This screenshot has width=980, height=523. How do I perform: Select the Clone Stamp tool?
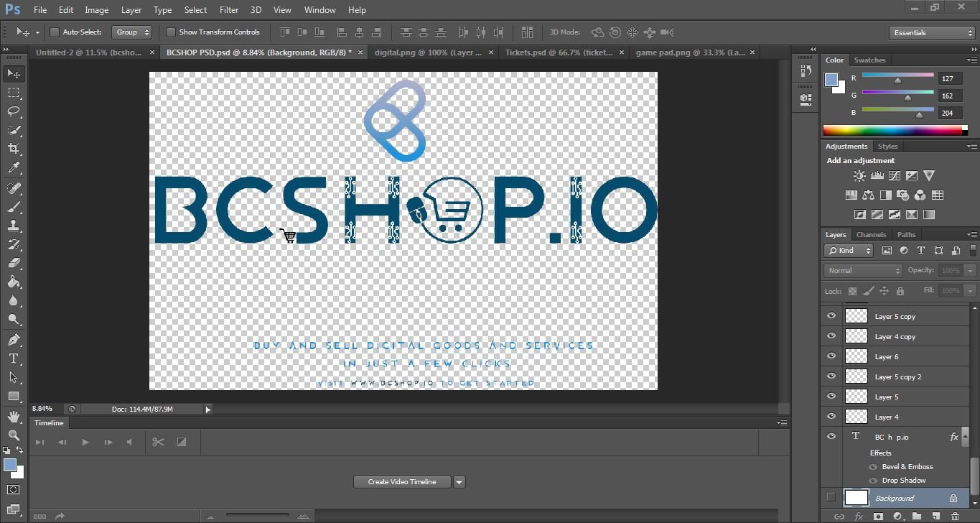click(14, 226)
